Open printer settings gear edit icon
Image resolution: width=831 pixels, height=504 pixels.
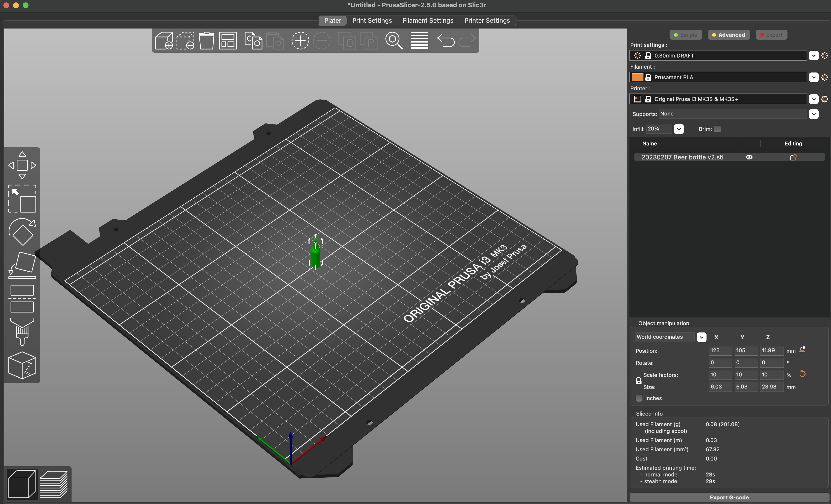[x=824, y=99]
